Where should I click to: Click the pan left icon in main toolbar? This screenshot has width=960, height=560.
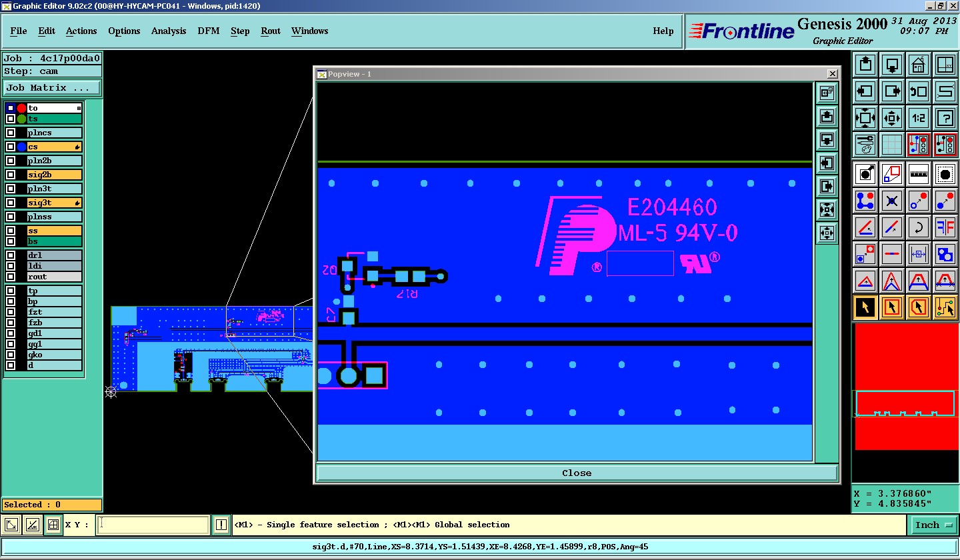tap(865, 91)
